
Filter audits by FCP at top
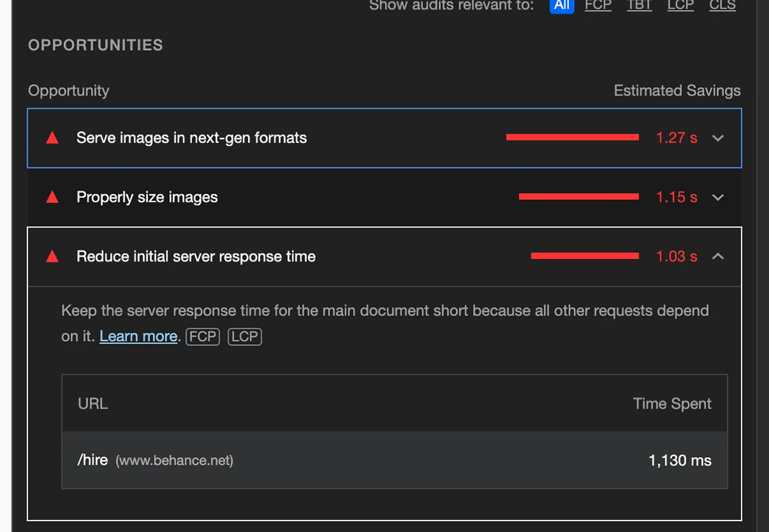(x=598, y=6)
